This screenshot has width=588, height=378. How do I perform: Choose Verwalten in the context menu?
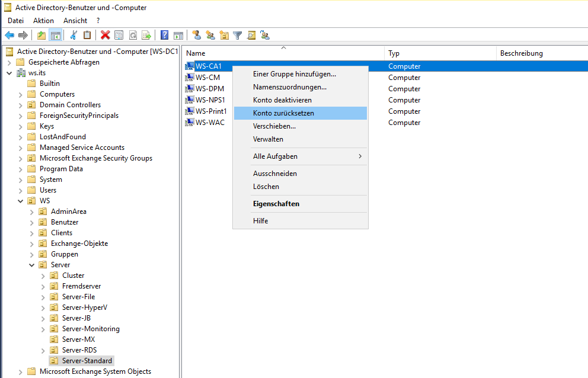click(x=301, y=139)
